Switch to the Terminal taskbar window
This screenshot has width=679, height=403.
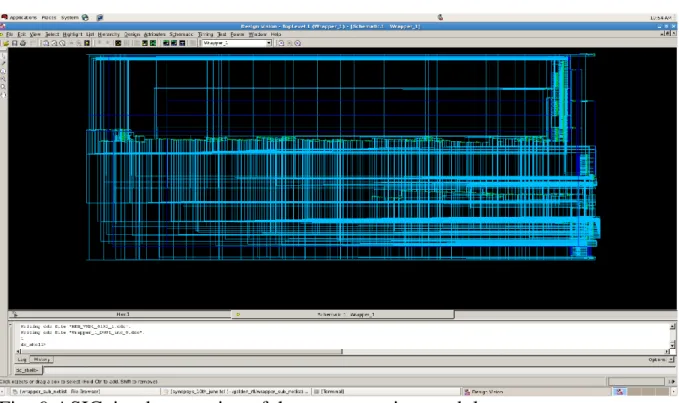coord(386,392)
